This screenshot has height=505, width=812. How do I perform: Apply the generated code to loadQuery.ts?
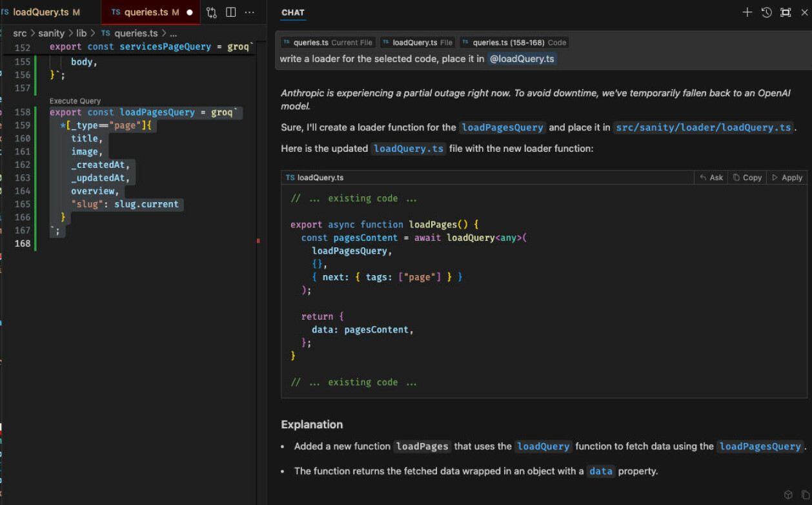787,178
